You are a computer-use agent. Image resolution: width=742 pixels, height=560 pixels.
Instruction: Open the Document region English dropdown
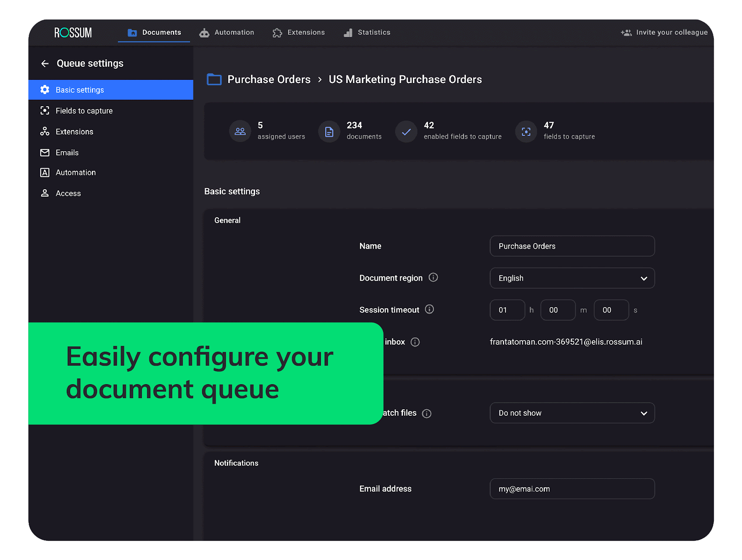tap(572, 278)
